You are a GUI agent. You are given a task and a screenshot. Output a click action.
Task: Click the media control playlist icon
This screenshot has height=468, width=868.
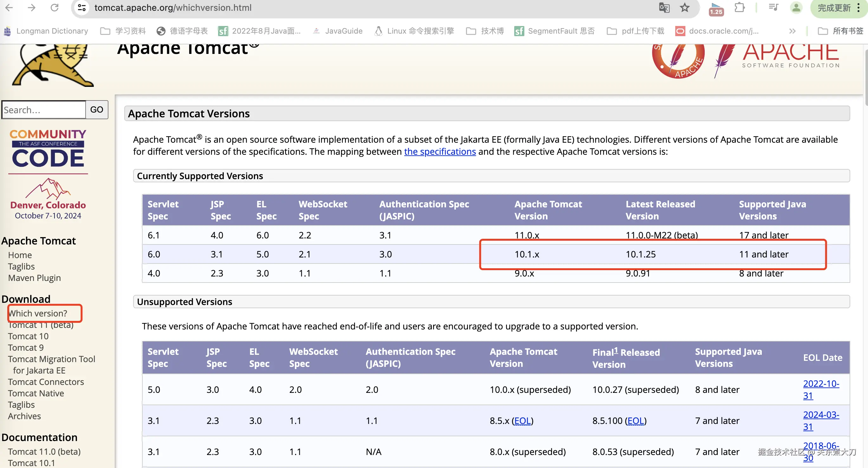click(x=773, y=7)
